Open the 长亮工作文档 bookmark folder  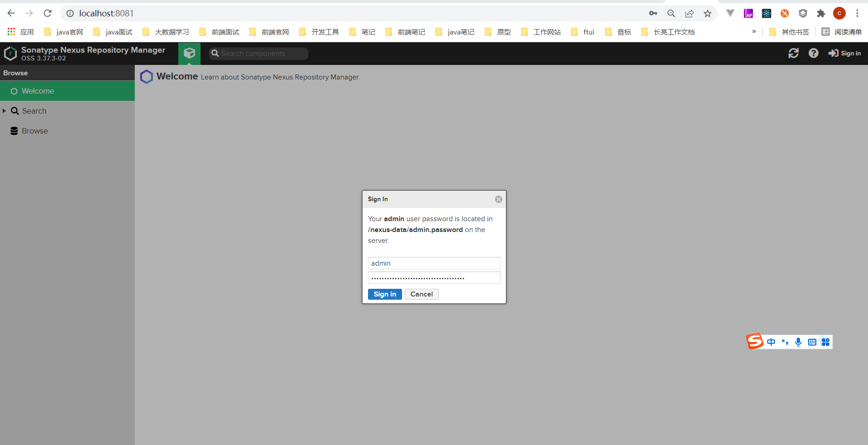pos(668,32)
